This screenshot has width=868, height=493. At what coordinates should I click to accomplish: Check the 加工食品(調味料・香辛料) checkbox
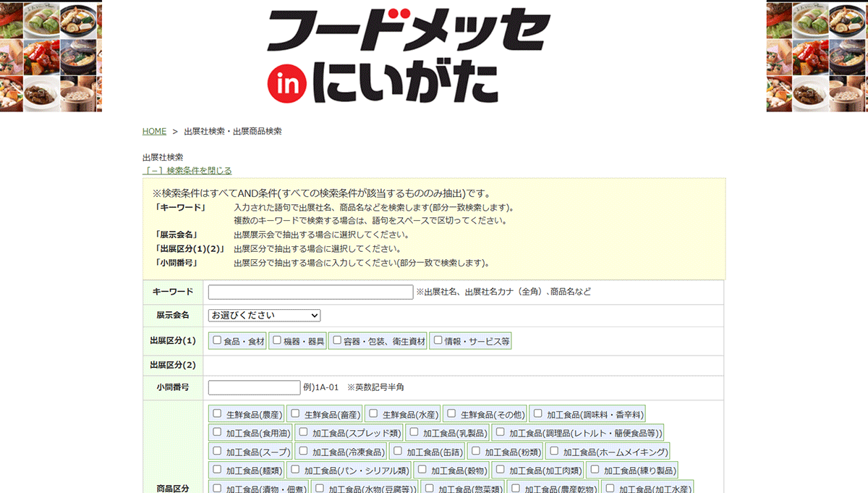[537, 413]
